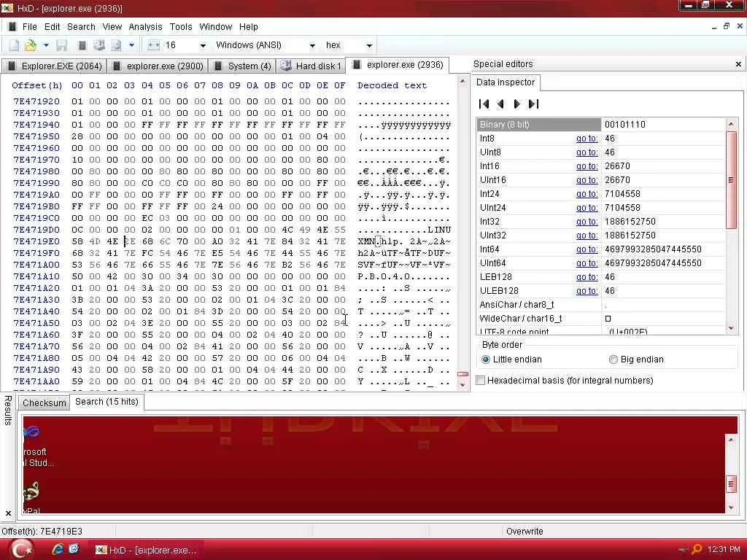This screenshot has width=747, height=560.
Task: Open the Search menu
Action: click(81, 27)
